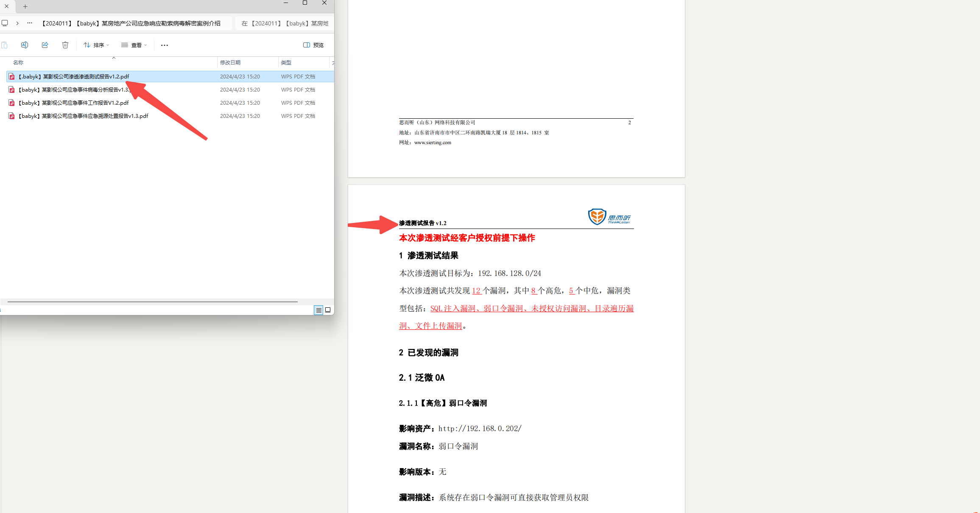This screenshot has height=513, width=980.
Task: Switch to details view in the status bar
Action: pos(318,310)
